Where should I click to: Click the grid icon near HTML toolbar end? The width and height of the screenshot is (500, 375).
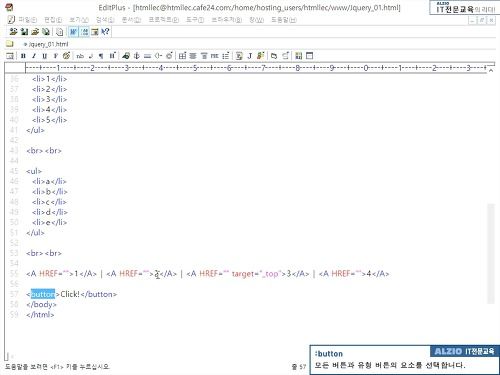[x=299, y=56]
